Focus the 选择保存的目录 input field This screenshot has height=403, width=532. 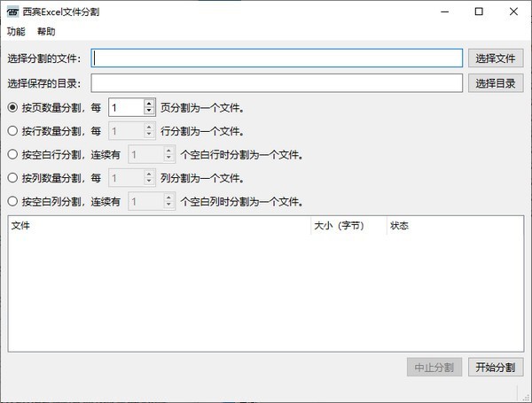click(277, 83)
